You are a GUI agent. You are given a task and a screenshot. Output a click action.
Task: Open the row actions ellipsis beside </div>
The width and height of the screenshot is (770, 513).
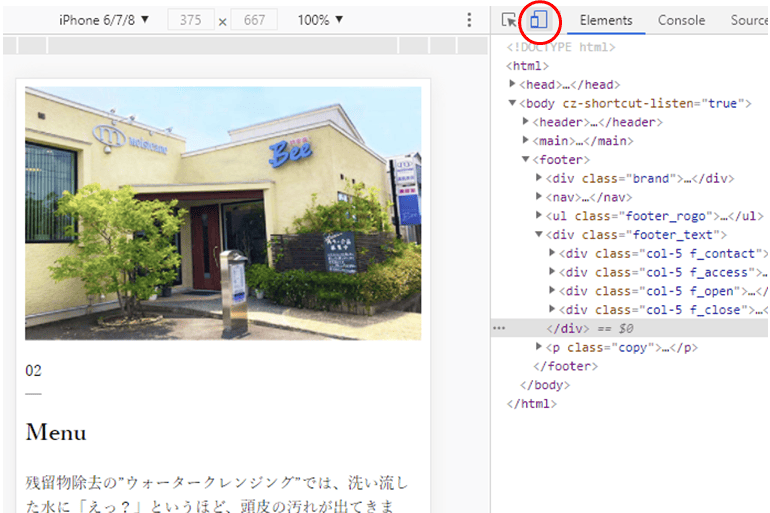tap(499, 328)
